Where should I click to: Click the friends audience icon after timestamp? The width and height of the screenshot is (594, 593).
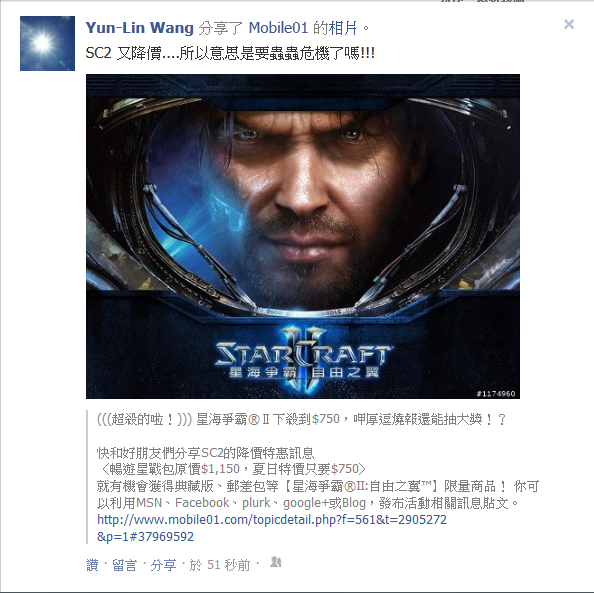[x=275, y=562]
